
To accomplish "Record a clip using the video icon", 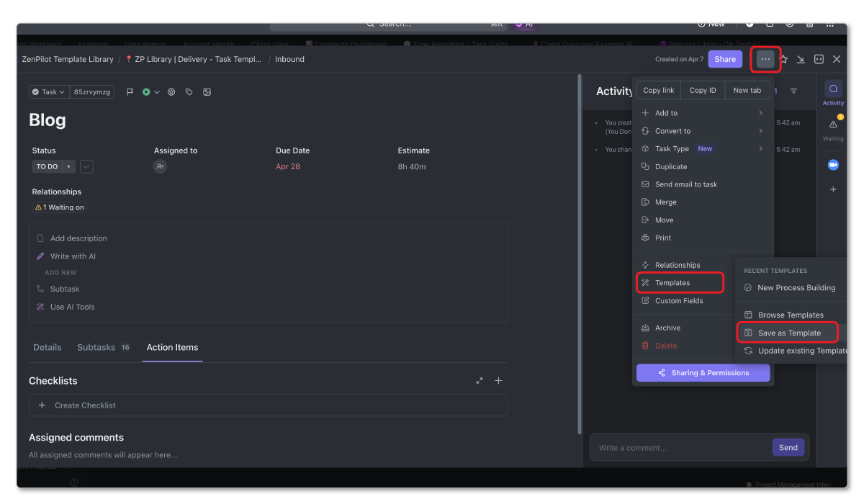I will point(833,165).
